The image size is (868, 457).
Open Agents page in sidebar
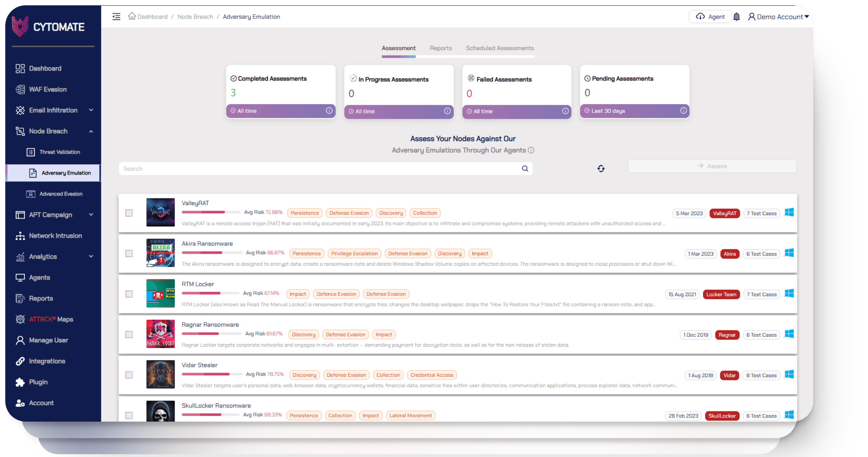click(33, 278)
